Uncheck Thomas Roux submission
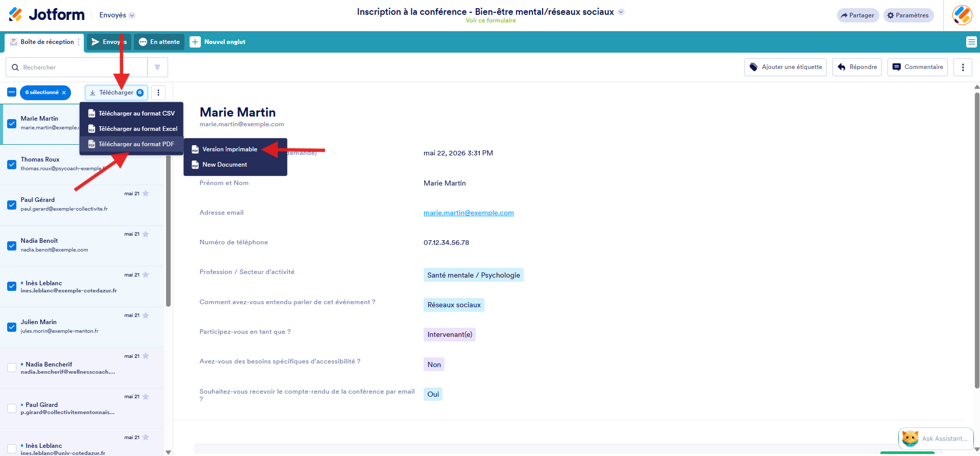The height and width of the screenshot is (456, 980). [12, 165]
